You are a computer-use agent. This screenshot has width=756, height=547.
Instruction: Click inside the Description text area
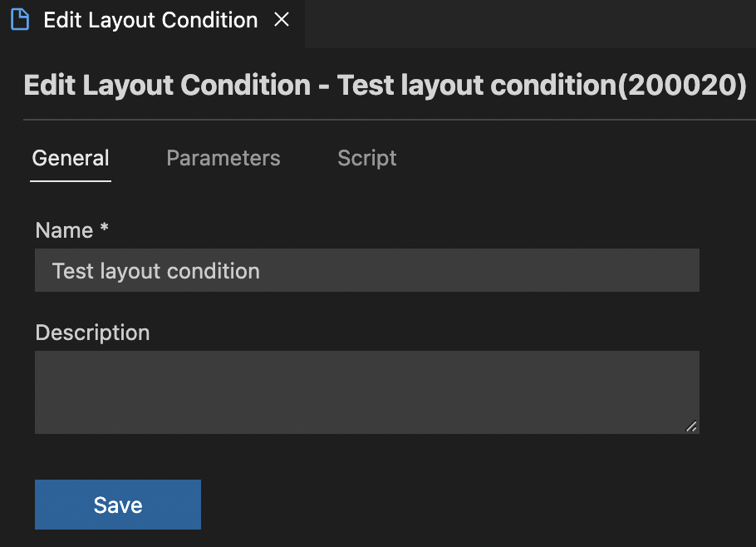click(367, 392)
